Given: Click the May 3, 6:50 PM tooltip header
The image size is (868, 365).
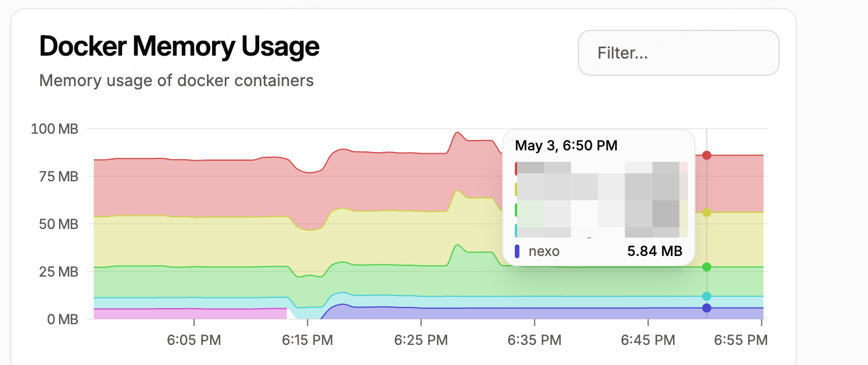Looking at the screenshot, I should pyautogui.click(x=565, y=146).
